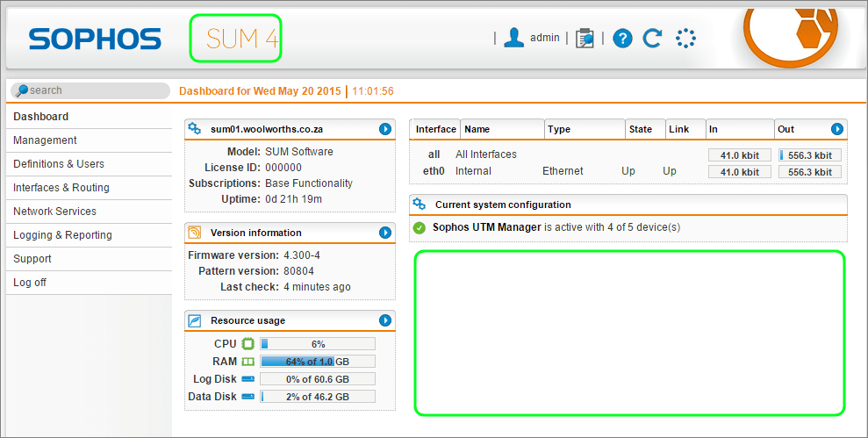
Task: Click the dotted circle loading icon
Action: 685,39
